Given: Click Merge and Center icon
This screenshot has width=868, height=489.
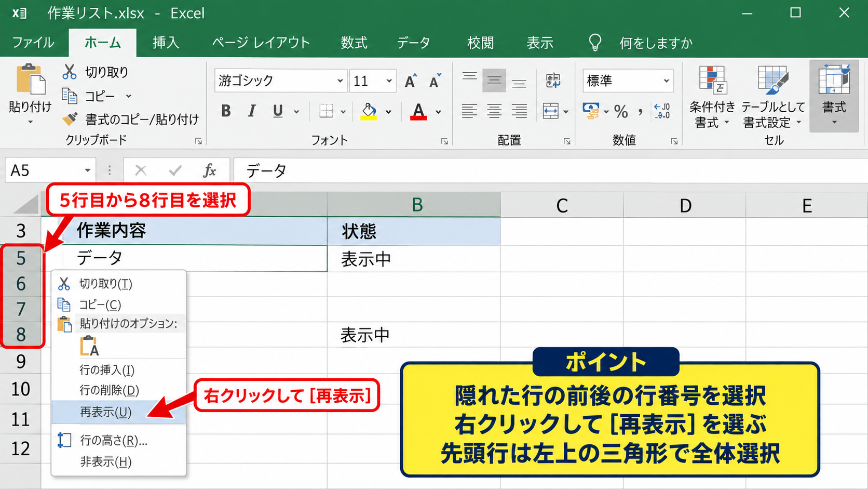Looking at the screenshot, I should pyautogui.click(x=551, y=111).
